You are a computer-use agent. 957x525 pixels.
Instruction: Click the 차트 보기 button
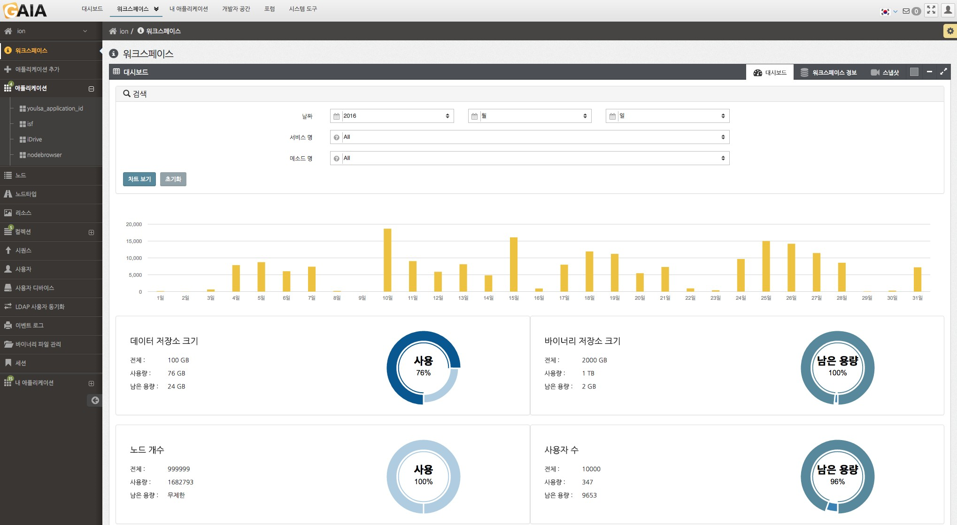(x=139, y=179)
